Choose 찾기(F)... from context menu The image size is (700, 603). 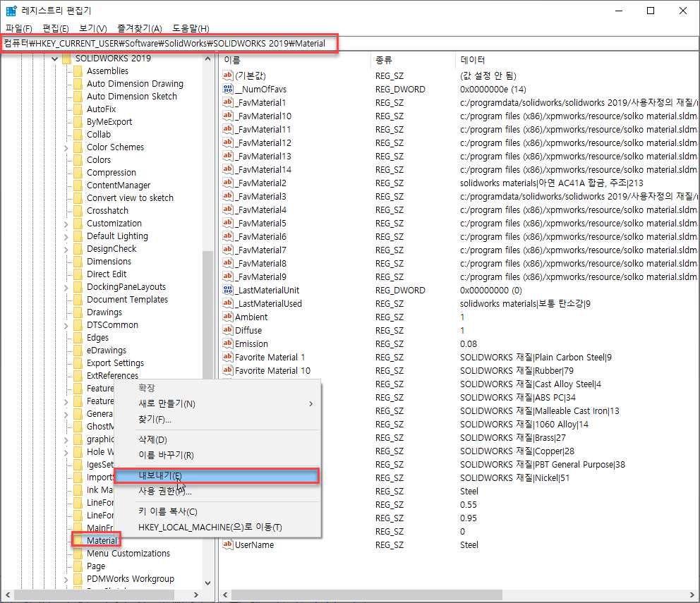pos(217,419)
